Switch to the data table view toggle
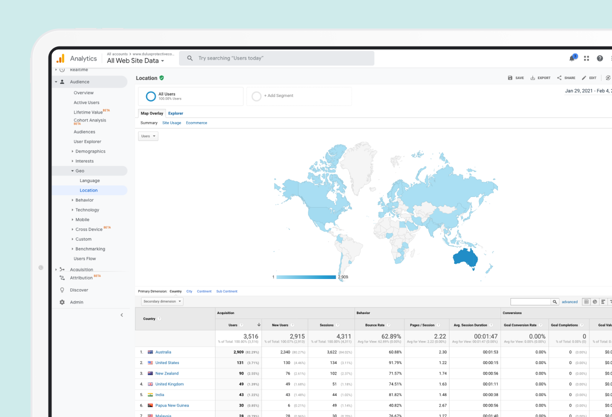The height and width of the screenshot is (417, 612). pos(586,301)
